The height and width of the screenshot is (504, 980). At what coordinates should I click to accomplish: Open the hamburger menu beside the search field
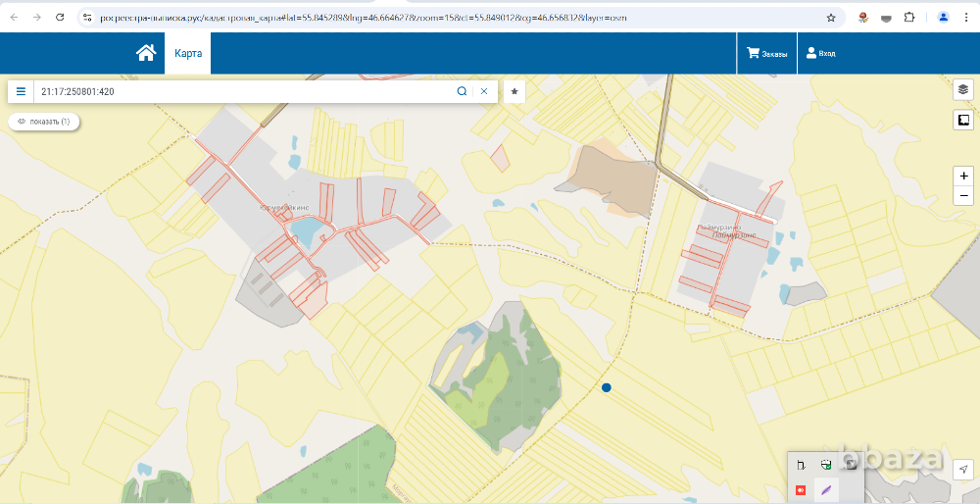[x=21, y=91]
